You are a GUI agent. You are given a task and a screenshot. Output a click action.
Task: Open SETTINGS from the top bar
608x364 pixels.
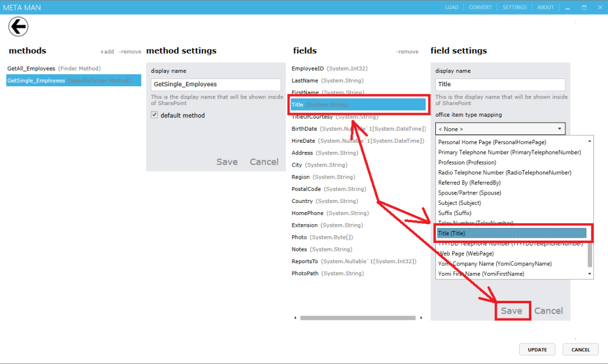pyautogui.click(x=514, y=7)
